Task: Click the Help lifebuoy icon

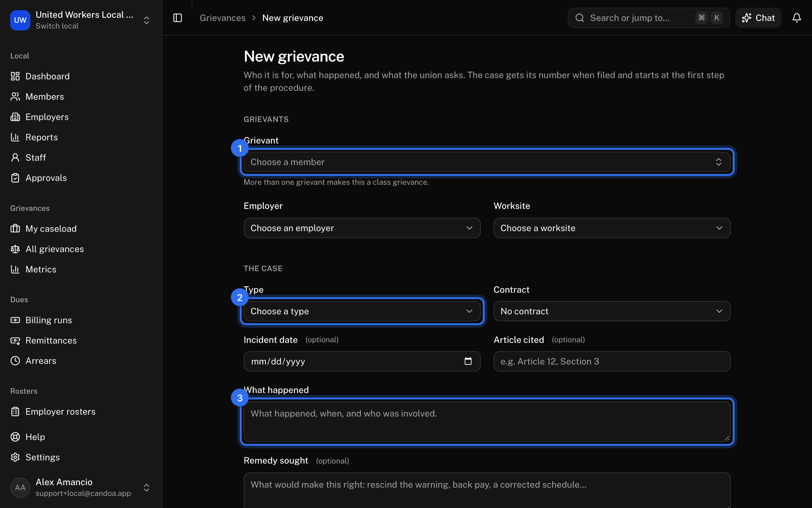Action: pos(15,437)
